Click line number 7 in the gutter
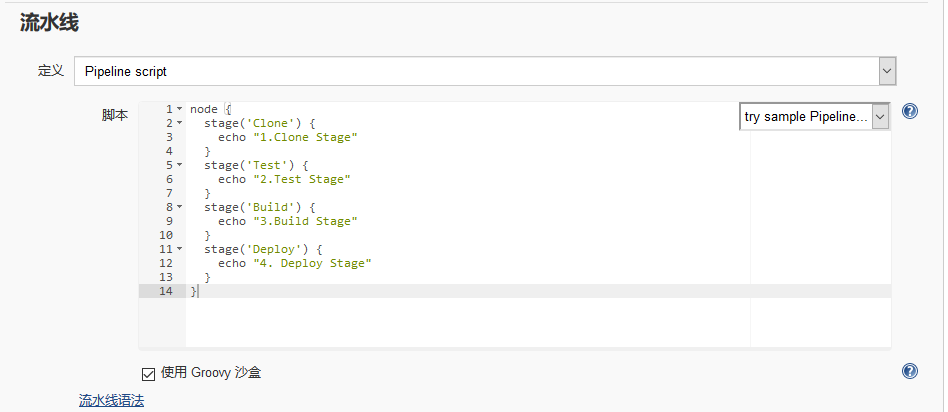Screen dimensions: 948x412 click(169, 193)
